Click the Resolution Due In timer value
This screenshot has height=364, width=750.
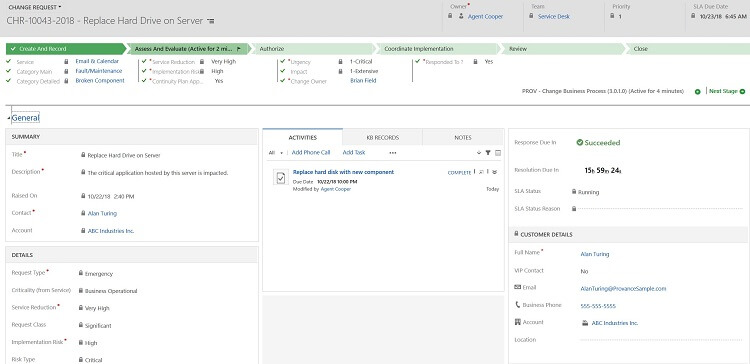[x=603, y=170]
